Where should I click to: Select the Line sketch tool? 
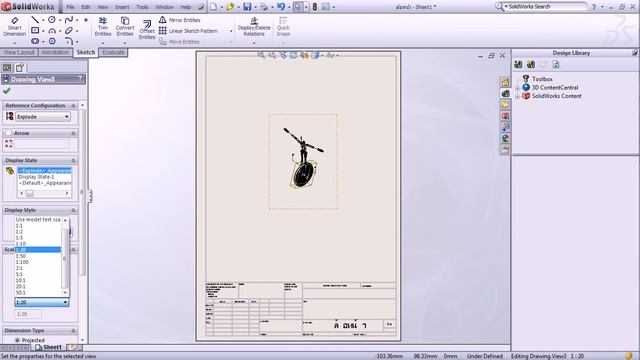(x=35, y=20)
